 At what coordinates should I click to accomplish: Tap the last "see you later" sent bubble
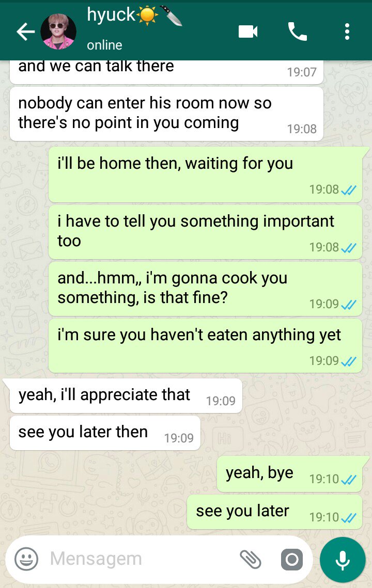(x=274, y=512)
